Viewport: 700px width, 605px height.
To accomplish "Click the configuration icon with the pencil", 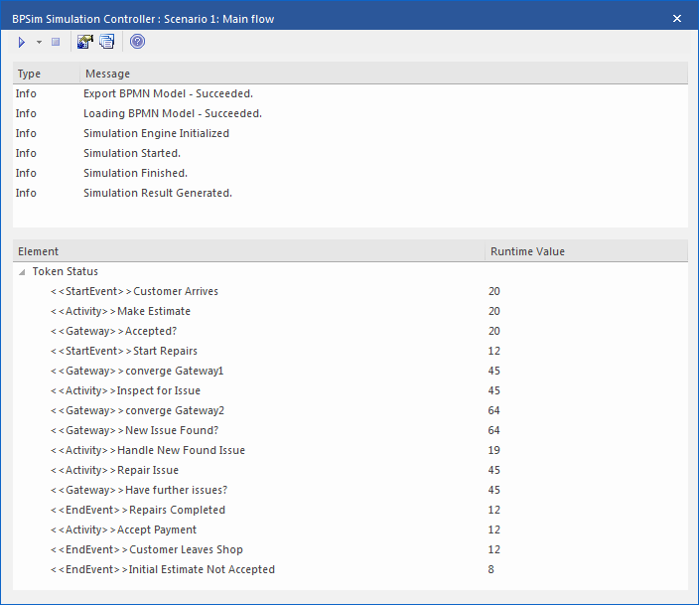I will (x=84, y=42).
